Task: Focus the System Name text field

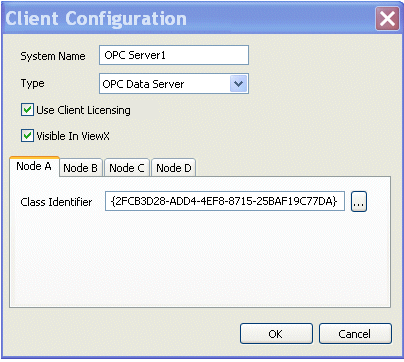Action: pos(174,55)
